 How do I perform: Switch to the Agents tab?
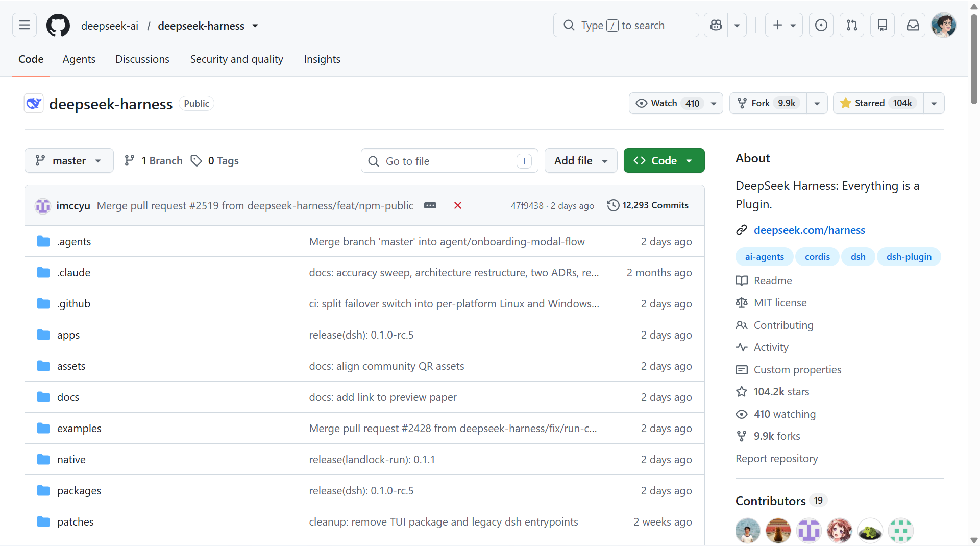79,59
